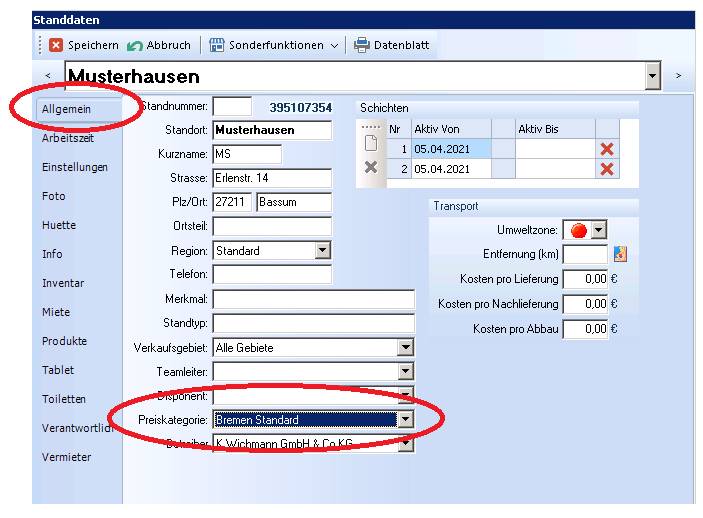This screenshot has width=703, height=518.
Task: Expand the Region dropdown
Action: [x=322, y=251]
